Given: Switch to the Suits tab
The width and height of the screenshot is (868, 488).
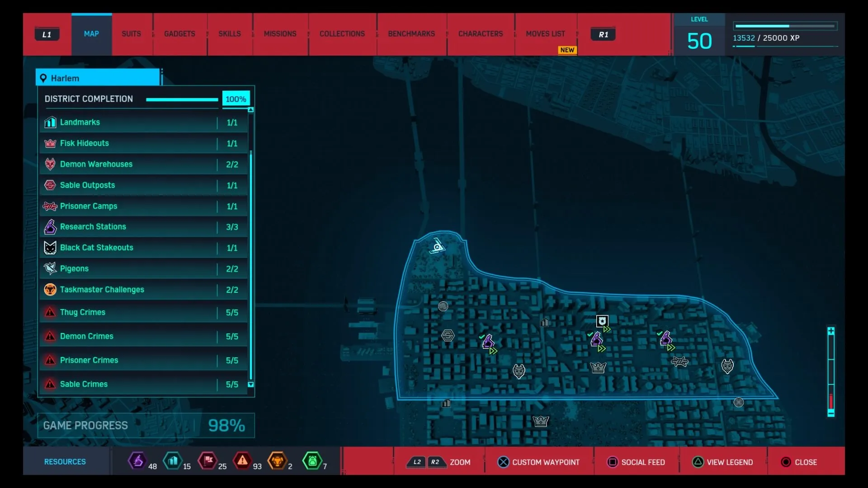Looking at the screenshot, I should click(131, 34).
